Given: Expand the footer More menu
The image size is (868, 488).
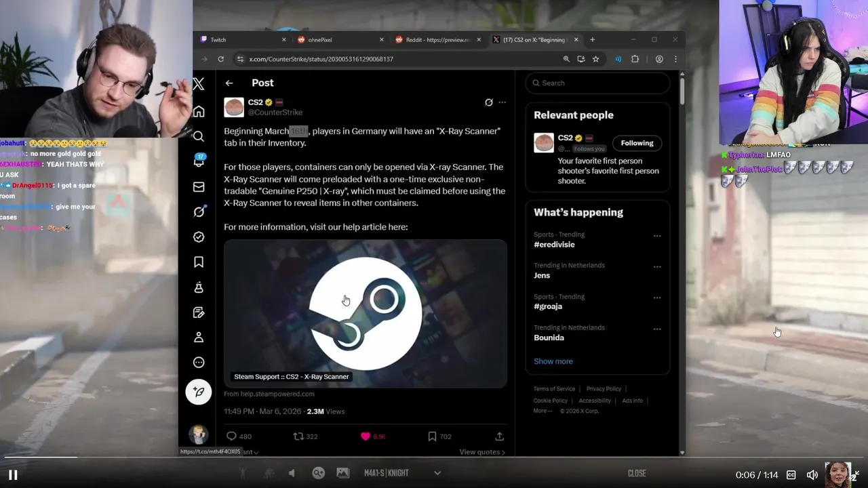Looking at the screenshot, I should (x=542, y=411).
